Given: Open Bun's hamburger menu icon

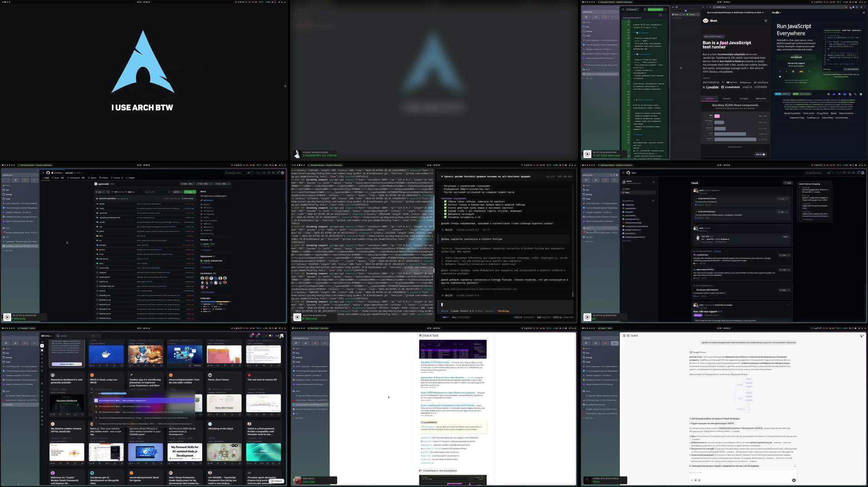Looking at the screenshot, I should (766, 21).
